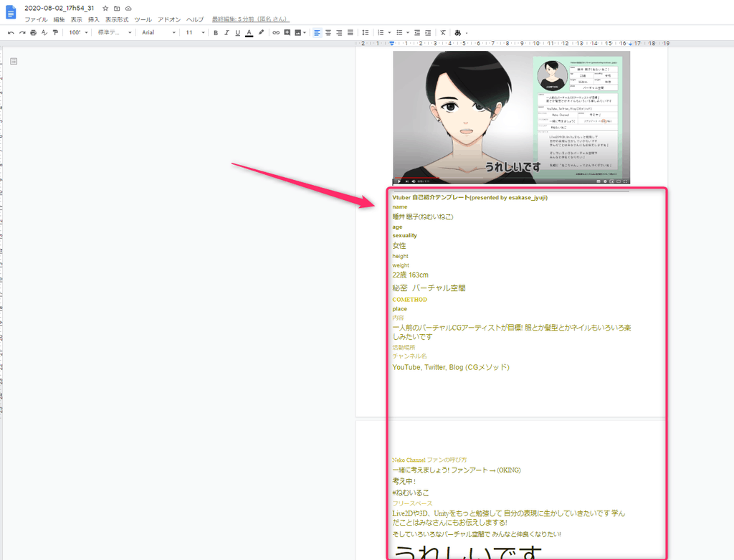The image size is (734, 560).
Task: Print the document
Action: [x=33, y=33]
